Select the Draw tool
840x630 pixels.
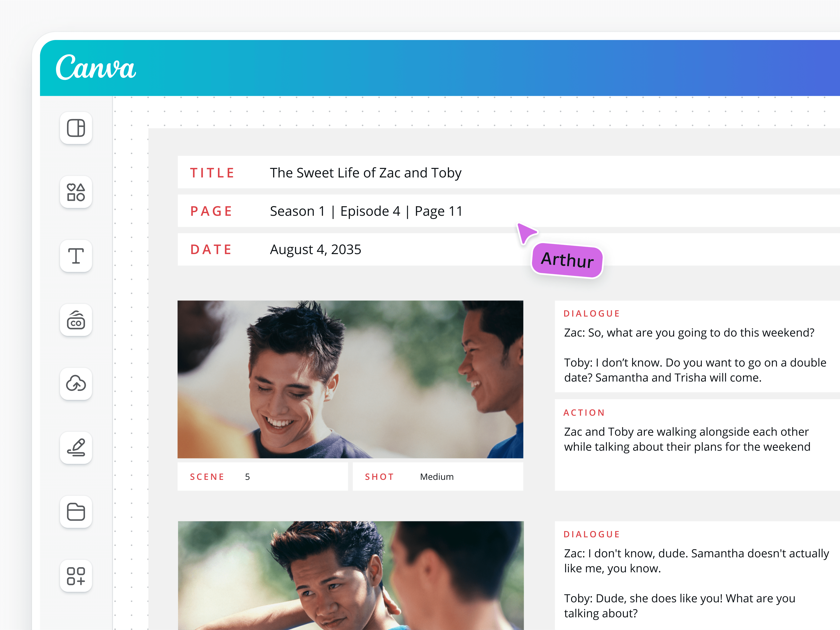pyautogui.click(x=76, y=448)
